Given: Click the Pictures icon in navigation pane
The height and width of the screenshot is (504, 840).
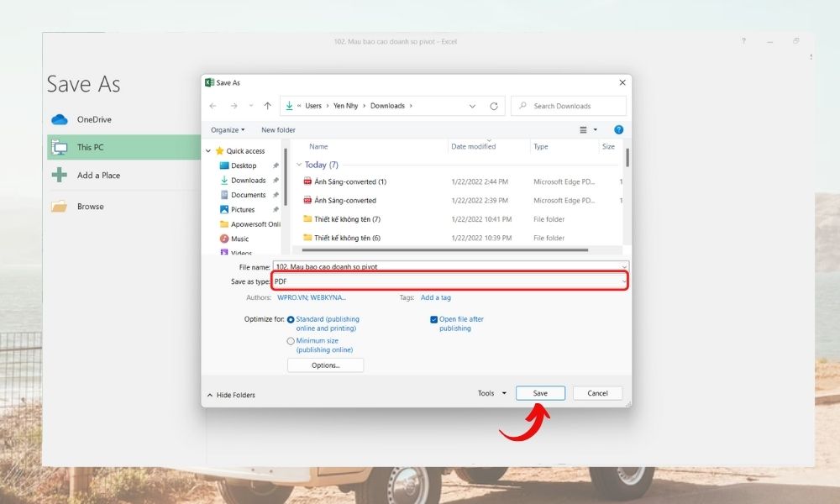Looking at the screenshot, I should click(224, 209).
